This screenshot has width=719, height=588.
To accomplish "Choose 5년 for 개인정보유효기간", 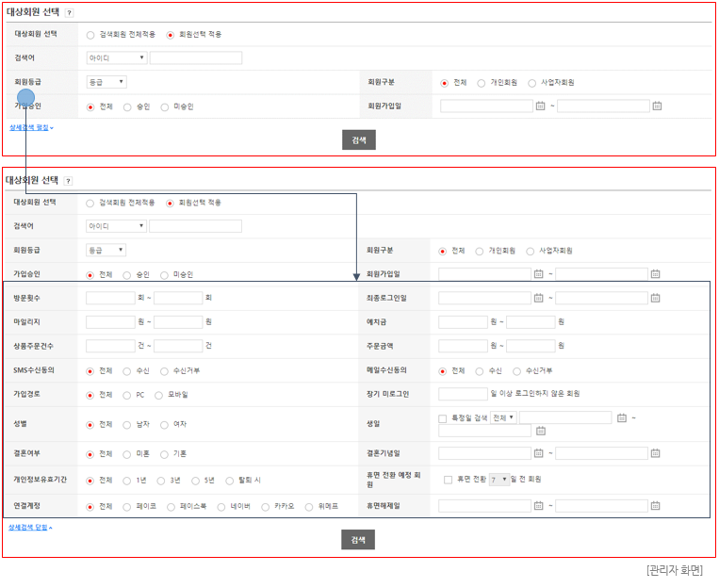I will (196, 481).
